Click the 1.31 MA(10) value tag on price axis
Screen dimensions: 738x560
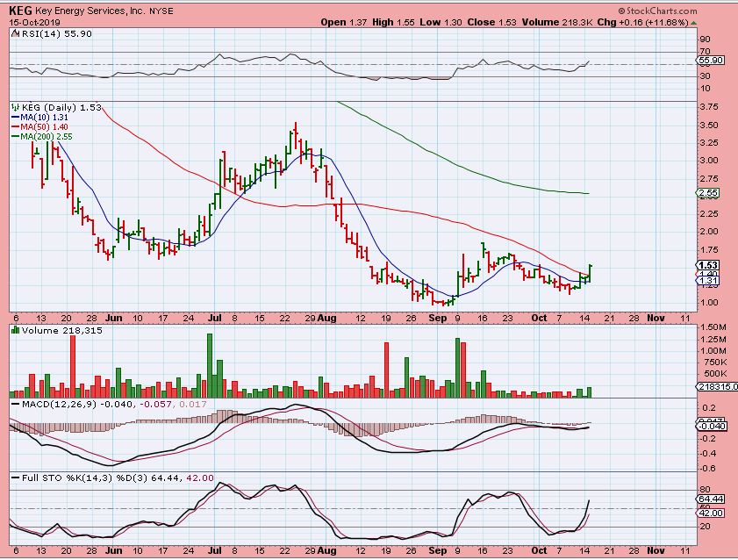point(708,281)
